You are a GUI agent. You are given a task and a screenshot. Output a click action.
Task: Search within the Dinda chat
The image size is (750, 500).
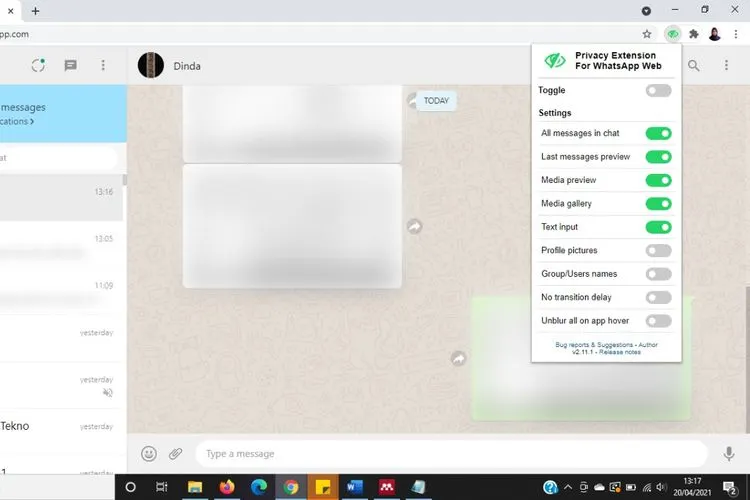(x=694, y=66)
